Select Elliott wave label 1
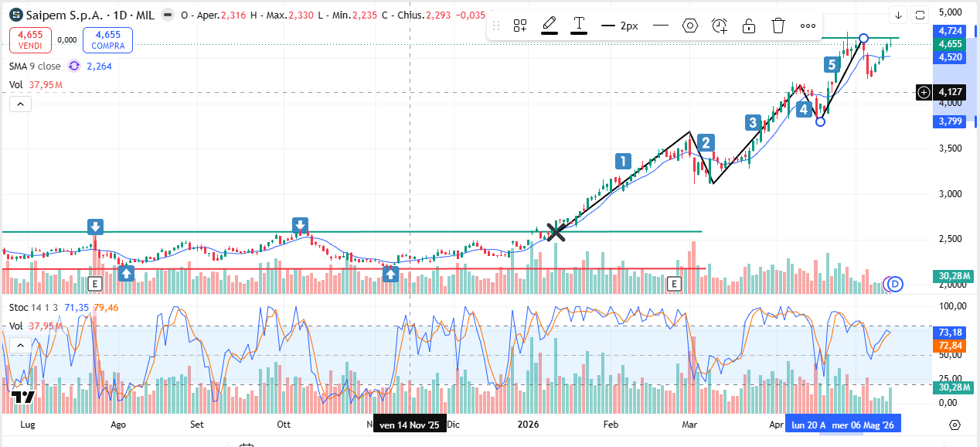 point(623,161)
